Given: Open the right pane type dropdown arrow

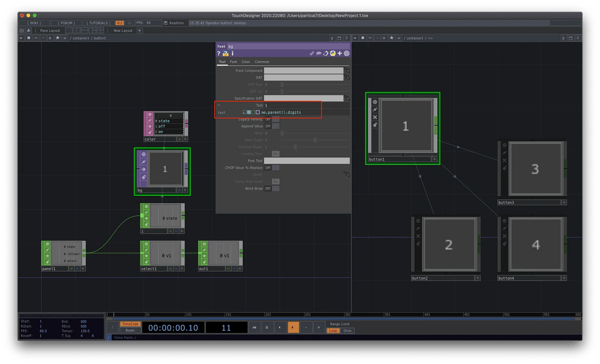Looking at the screenshot, I should coord(355,38).
